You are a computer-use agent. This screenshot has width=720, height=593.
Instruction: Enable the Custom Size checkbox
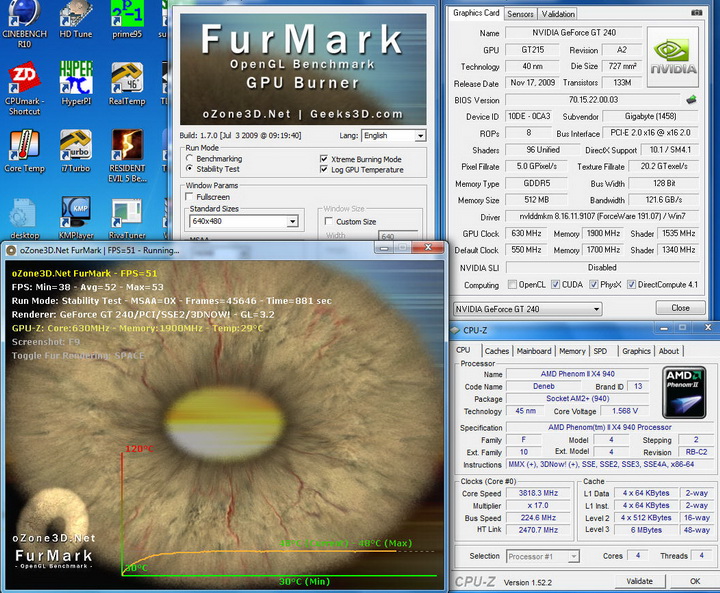[328, 221]
